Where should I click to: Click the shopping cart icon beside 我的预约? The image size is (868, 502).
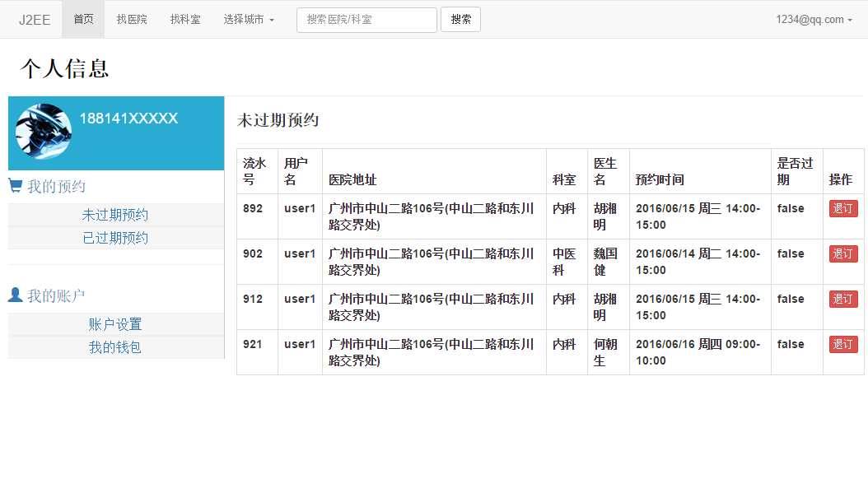pyautogui.click(x=15, y=186)
